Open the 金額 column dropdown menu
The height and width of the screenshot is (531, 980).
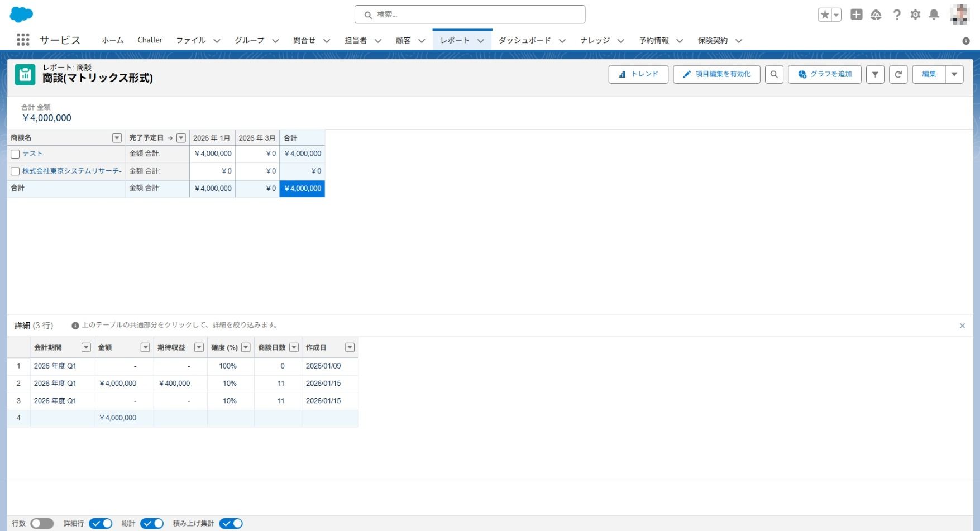145,347
